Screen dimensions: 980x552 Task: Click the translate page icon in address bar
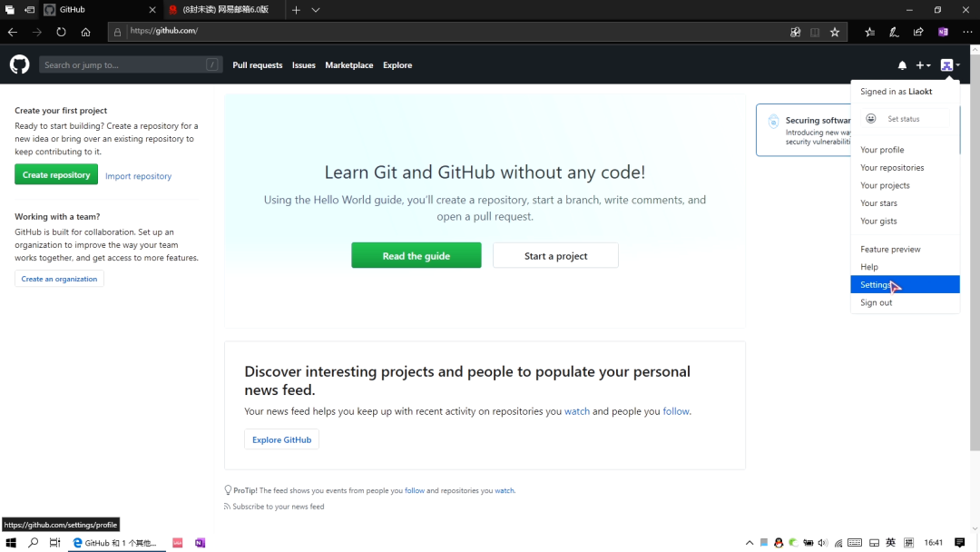tap(795, 32)
